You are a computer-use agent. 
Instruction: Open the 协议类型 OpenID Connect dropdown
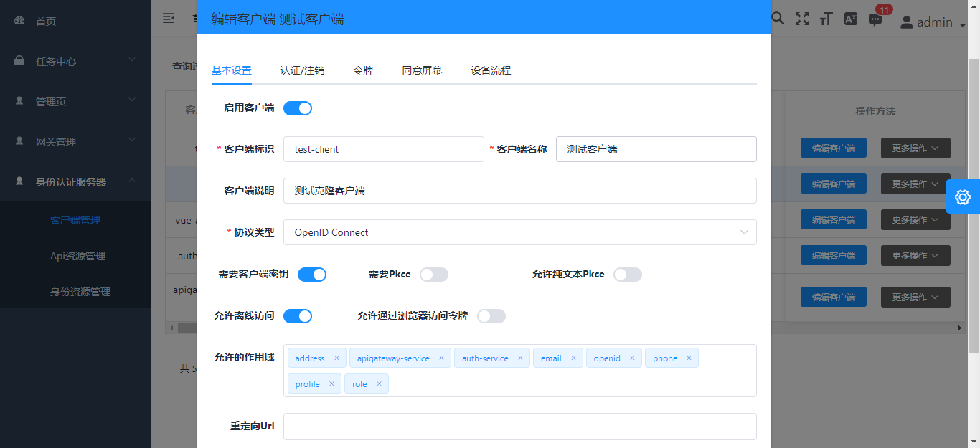519,232
